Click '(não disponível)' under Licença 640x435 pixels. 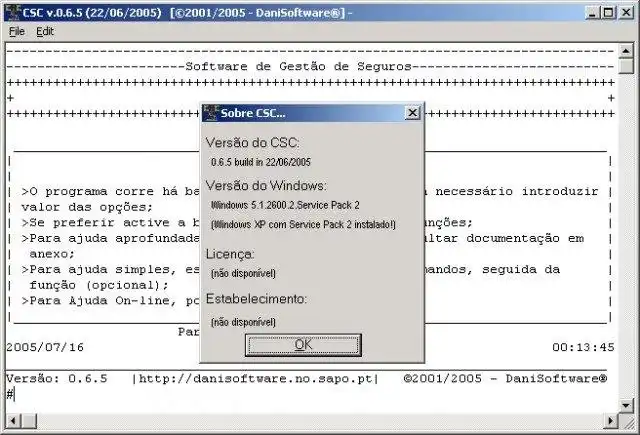click(x=243, y=273)
